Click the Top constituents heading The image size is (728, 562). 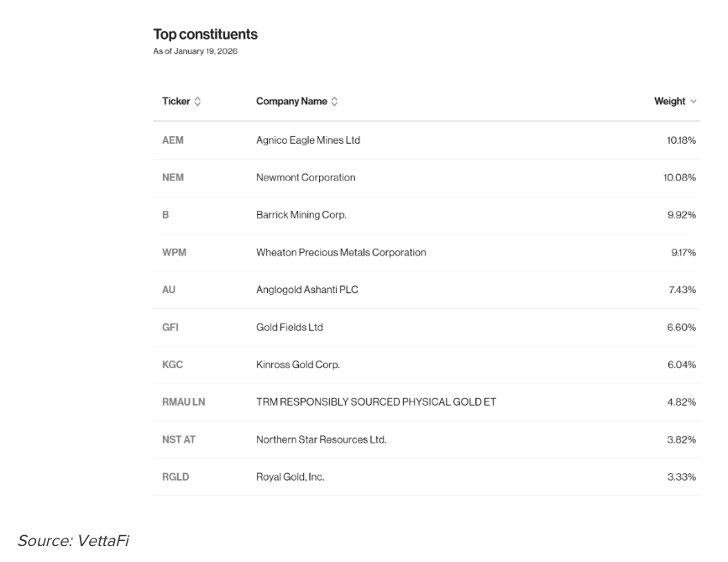[x=206, y=34]
